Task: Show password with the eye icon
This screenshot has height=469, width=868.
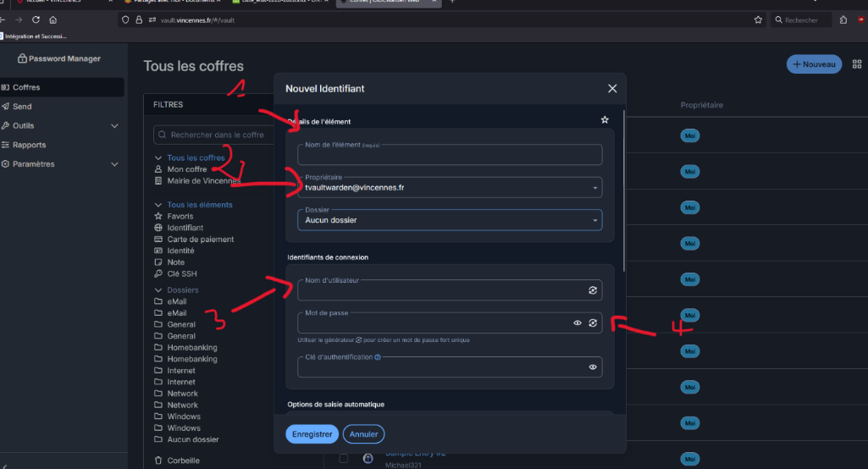Action: click(578, 323)
